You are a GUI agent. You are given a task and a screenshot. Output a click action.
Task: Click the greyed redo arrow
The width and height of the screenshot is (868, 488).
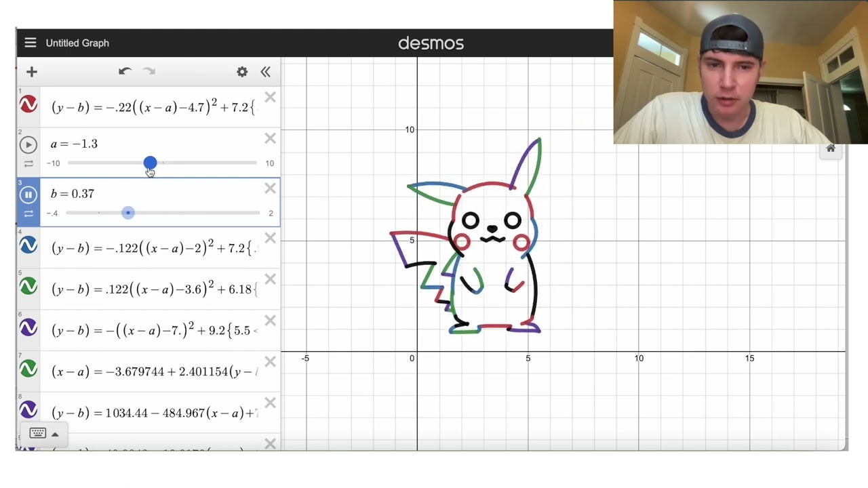(x=149, y=71)
